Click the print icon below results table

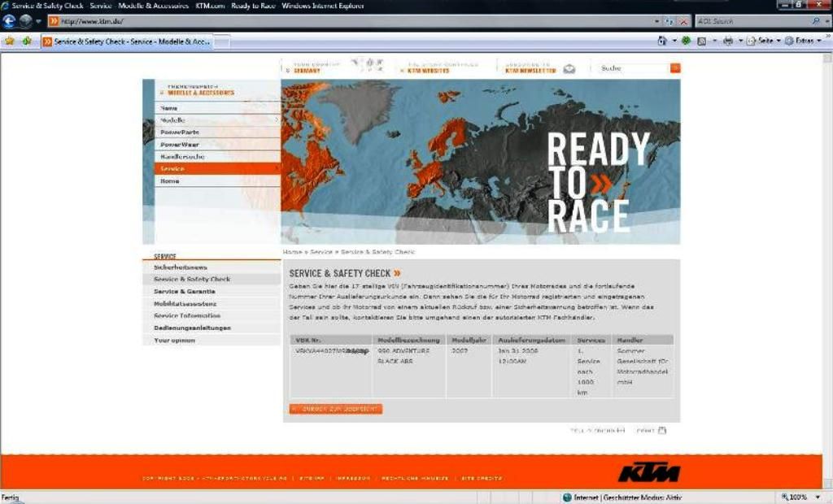661,430
